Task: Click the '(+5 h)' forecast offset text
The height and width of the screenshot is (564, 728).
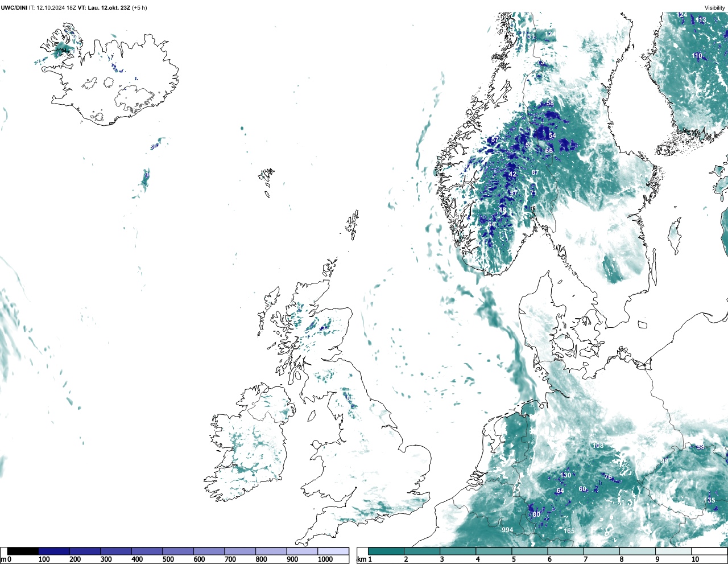Action: click(x=139, y=8)
